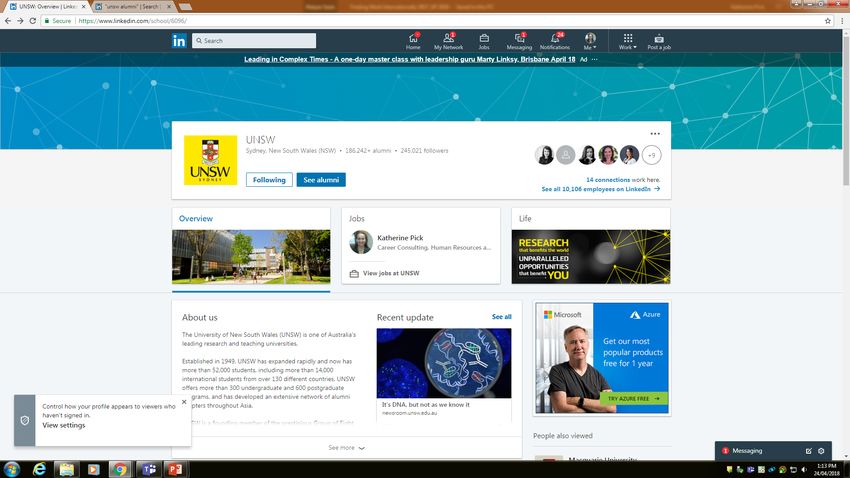Compose new message from Messaging bar
This screenshot has height=478, width=850.
808,451
